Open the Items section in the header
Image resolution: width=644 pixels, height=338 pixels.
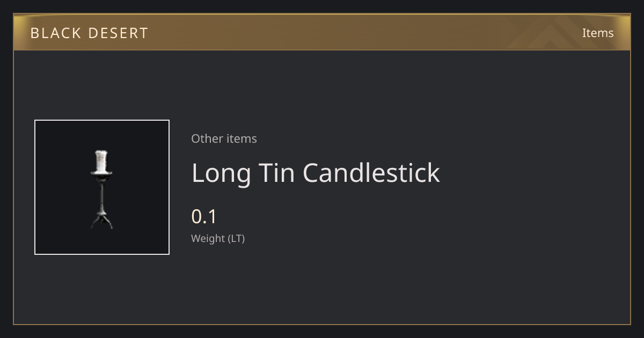click(598, 33)
